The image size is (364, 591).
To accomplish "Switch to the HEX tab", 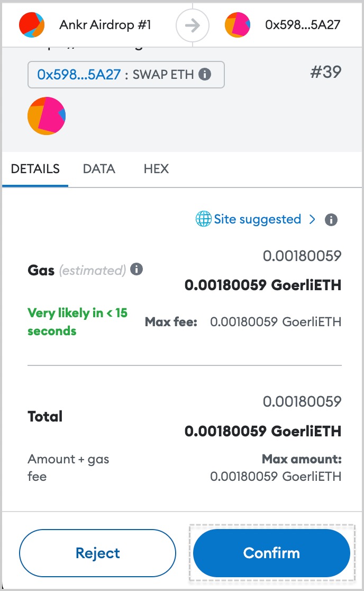I will (156, 168).
